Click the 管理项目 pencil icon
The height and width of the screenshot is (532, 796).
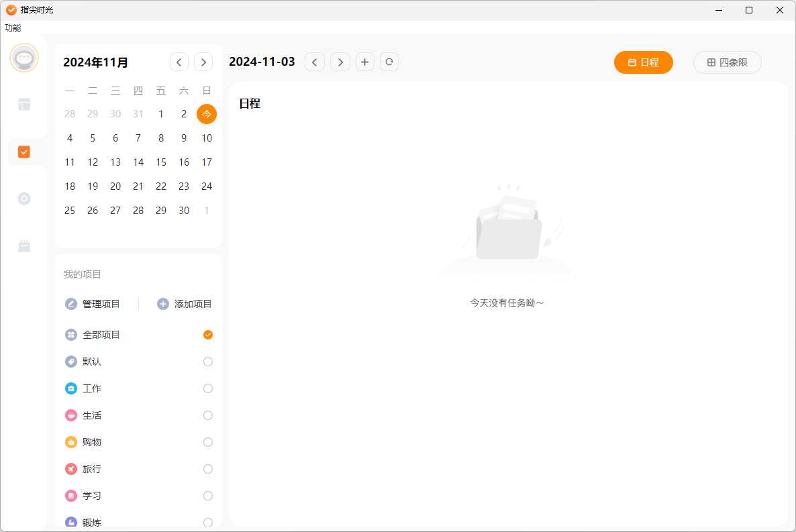71,303
